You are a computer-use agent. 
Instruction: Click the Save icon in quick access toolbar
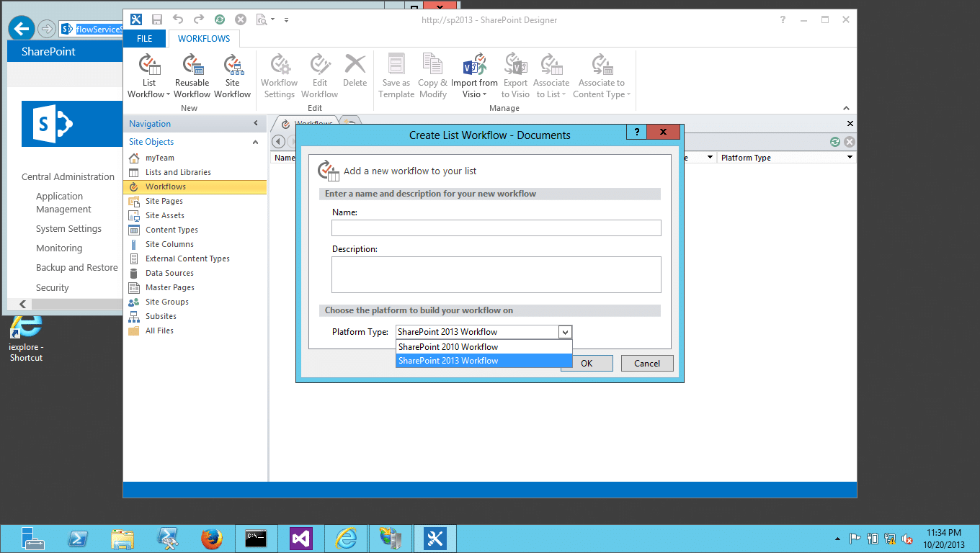[x=157, y=20]
